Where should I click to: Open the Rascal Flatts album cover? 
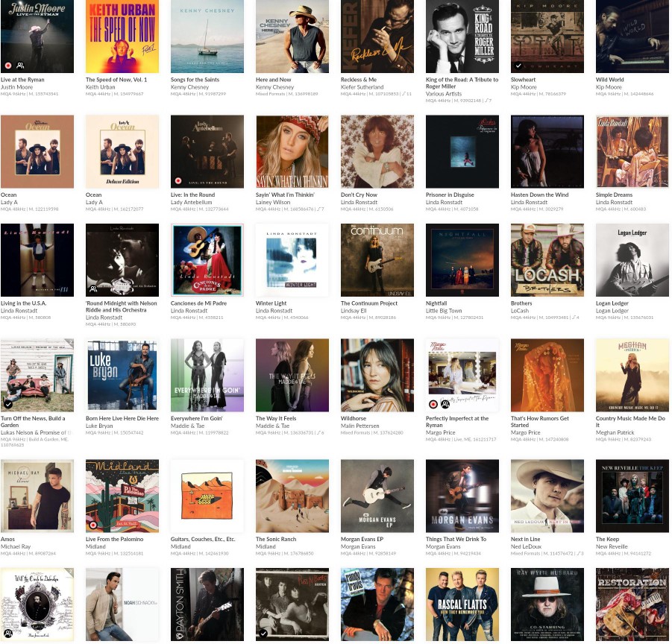click(462, 604)
